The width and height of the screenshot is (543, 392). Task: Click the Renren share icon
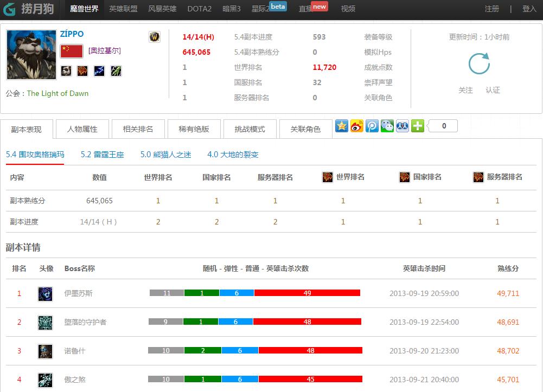click(403, 126)
